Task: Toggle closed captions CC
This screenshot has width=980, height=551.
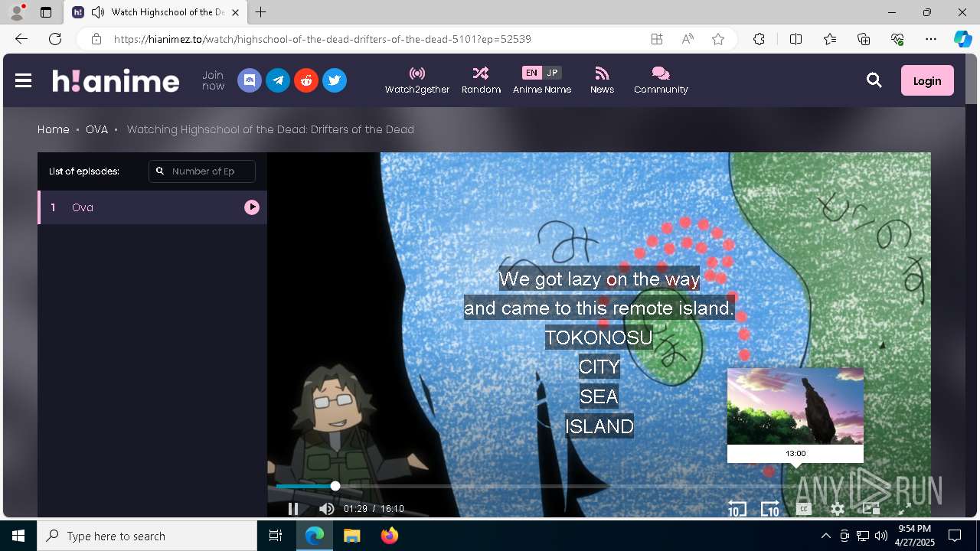Action: 804,509
